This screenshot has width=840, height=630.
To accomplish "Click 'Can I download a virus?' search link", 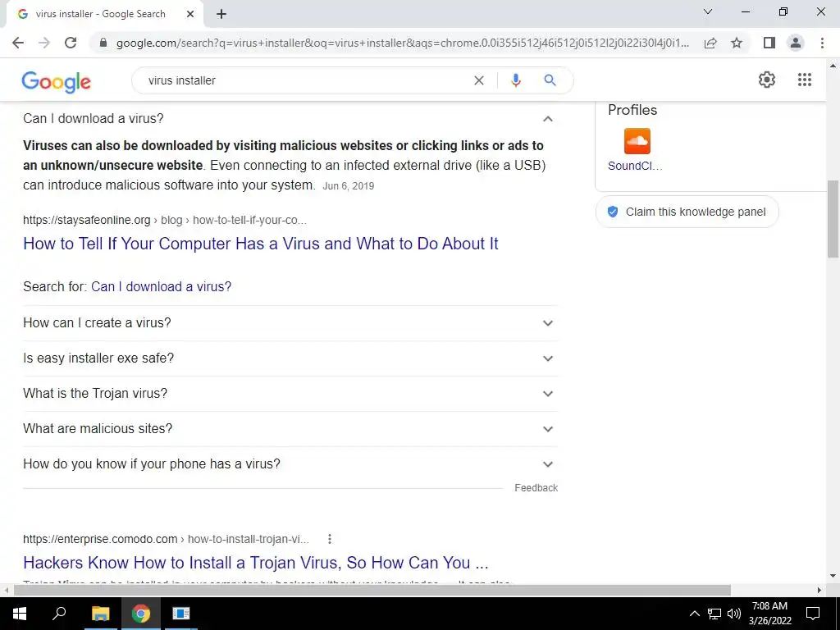I will 162,286.
